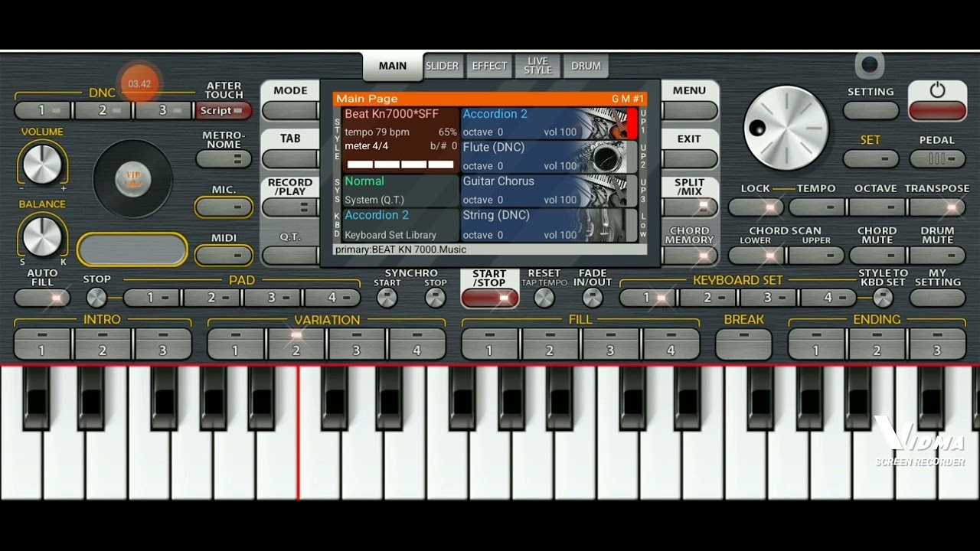Screen dimensions: 980x551
Task: Click the TAB button left of display
Action: pos(290,159)
